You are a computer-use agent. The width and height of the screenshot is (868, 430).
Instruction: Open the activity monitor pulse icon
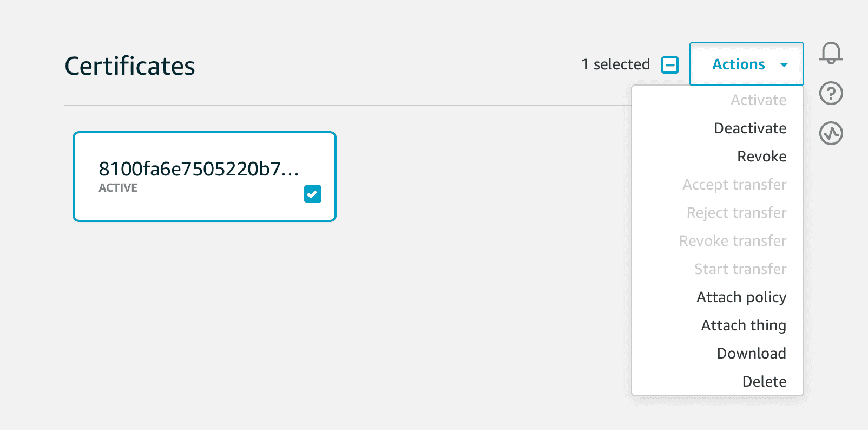[x=831, y=133]
